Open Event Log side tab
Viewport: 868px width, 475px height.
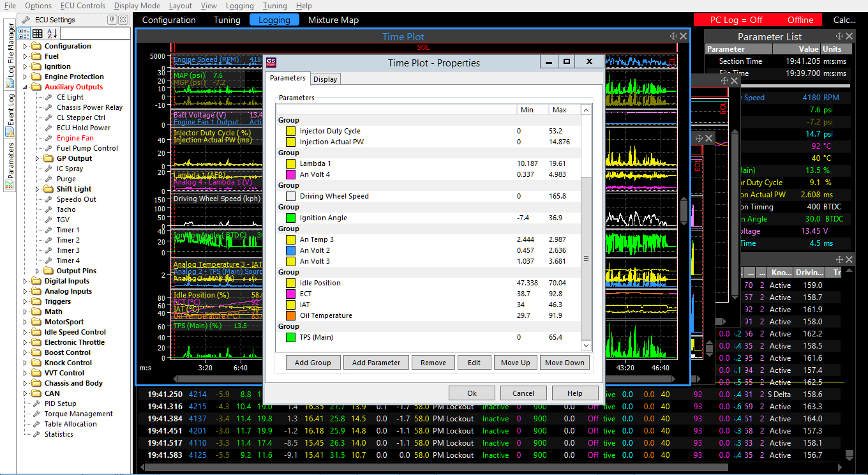click(x=10, y=116)
